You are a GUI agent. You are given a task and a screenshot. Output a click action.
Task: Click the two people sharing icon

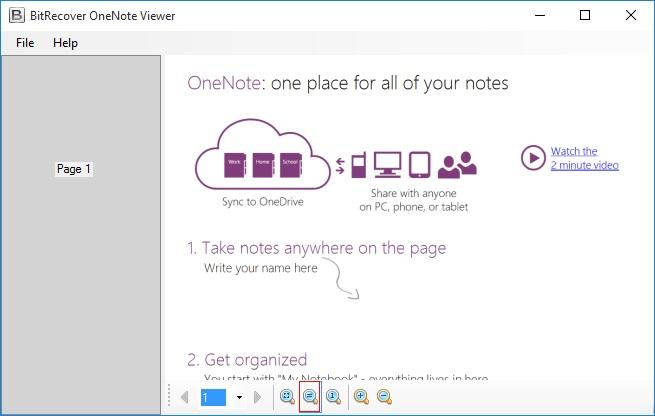click(457, 165)
